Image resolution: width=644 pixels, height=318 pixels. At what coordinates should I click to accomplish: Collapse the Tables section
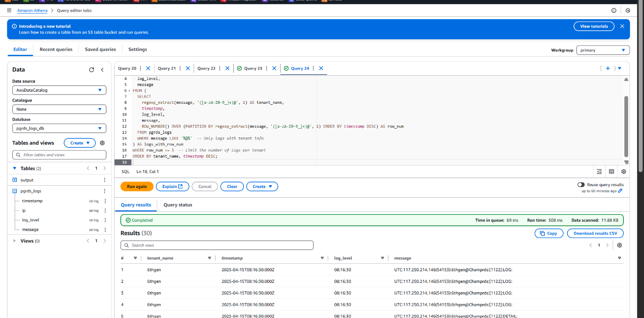[x=14, y=168]
